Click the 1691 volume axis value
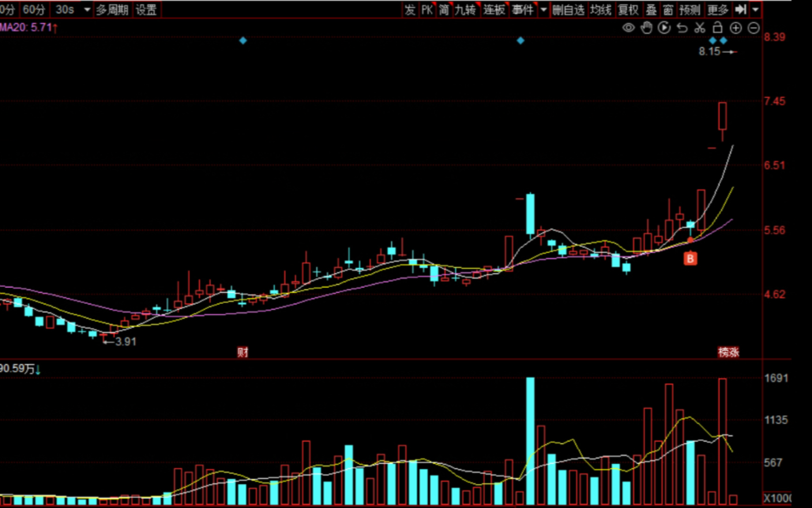The image size is (812, 508). click(x=776, y=378)
